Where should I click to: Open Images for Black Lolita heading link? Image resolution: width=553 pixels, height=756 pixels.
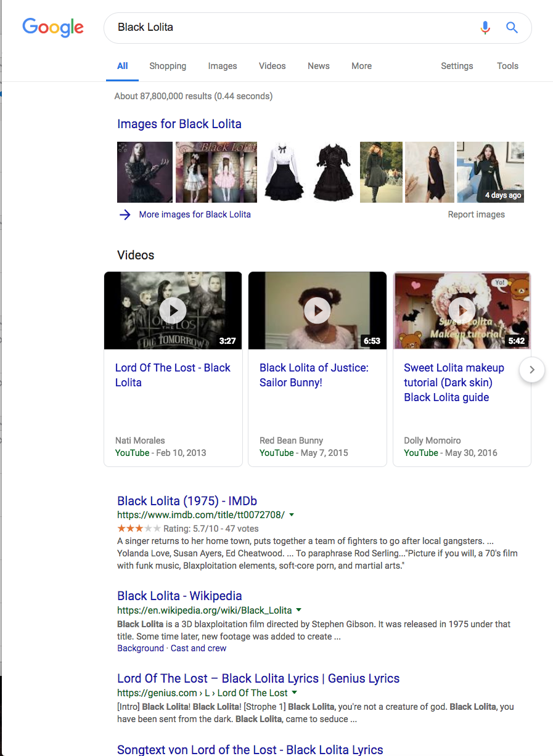coord(179,124)
